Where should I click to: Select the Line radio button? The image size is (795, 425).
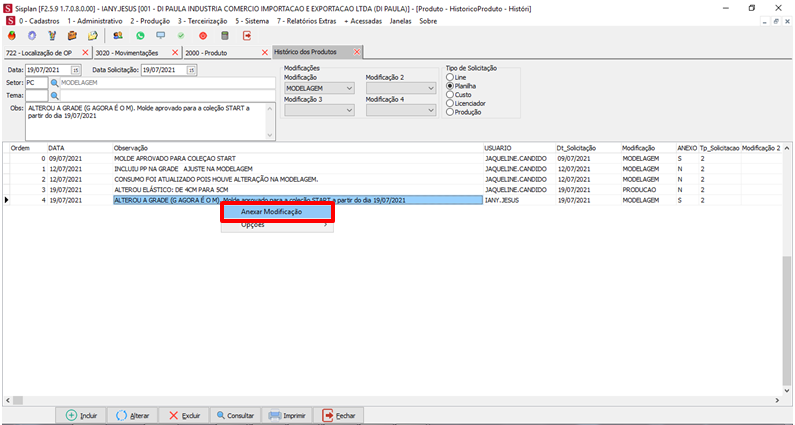(450, 77)
